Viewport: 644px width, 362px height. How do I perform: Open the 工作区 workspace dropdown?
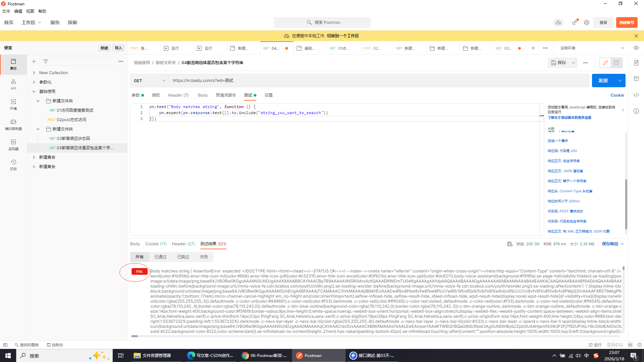(x=32, y=22)
